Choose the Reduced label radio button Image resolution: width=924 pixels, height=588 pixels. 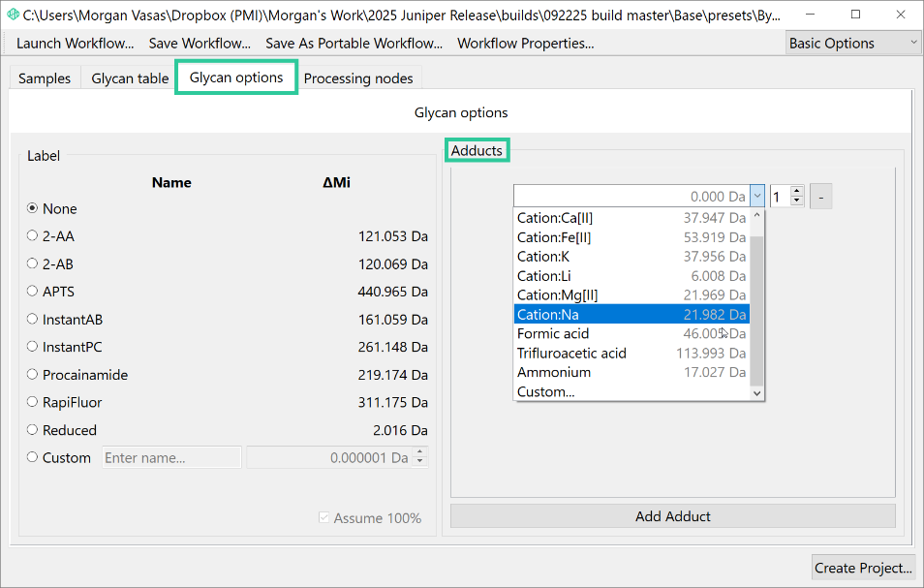coord(32,429)
